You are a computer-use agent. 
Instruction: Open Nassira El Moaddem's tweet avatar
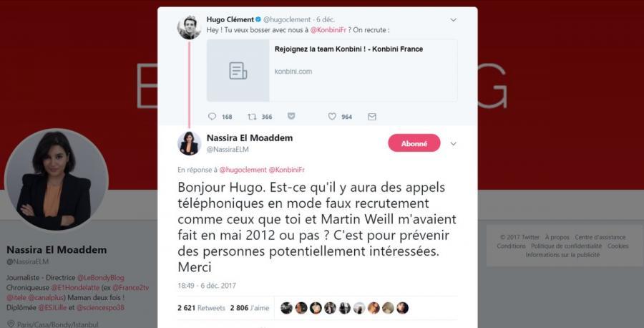click(189, 143)
